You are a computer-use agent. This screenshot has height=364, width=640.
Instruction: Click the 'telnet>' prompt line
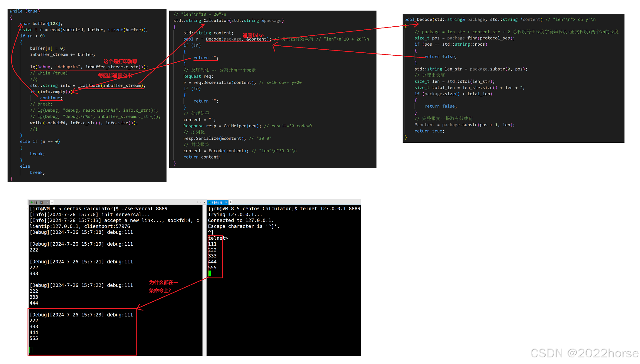[218, 238]
